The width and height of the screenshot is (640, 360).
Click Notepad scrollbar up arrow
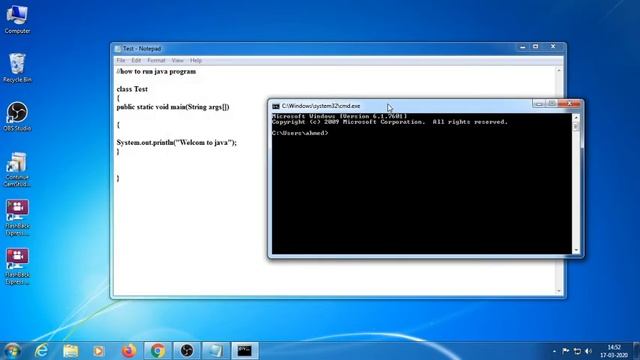(559, 71)
